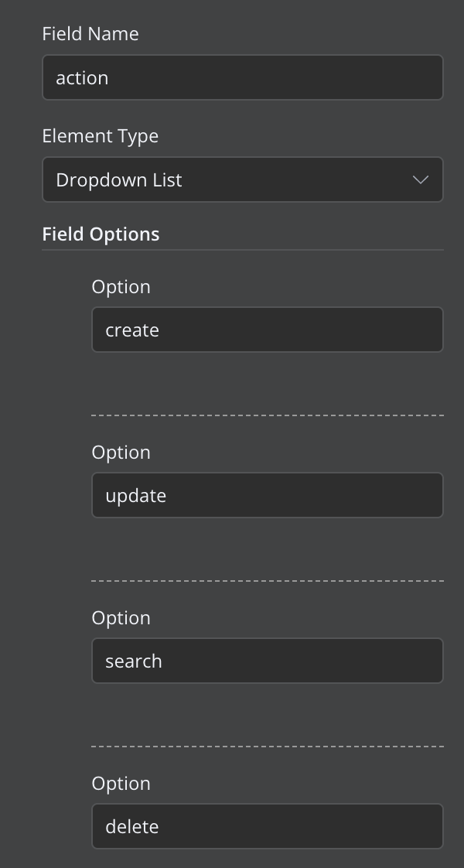Click the Option label above "create"
This screenshot has height=868, width=464.
pyautogui.click(x=121, y=287)
